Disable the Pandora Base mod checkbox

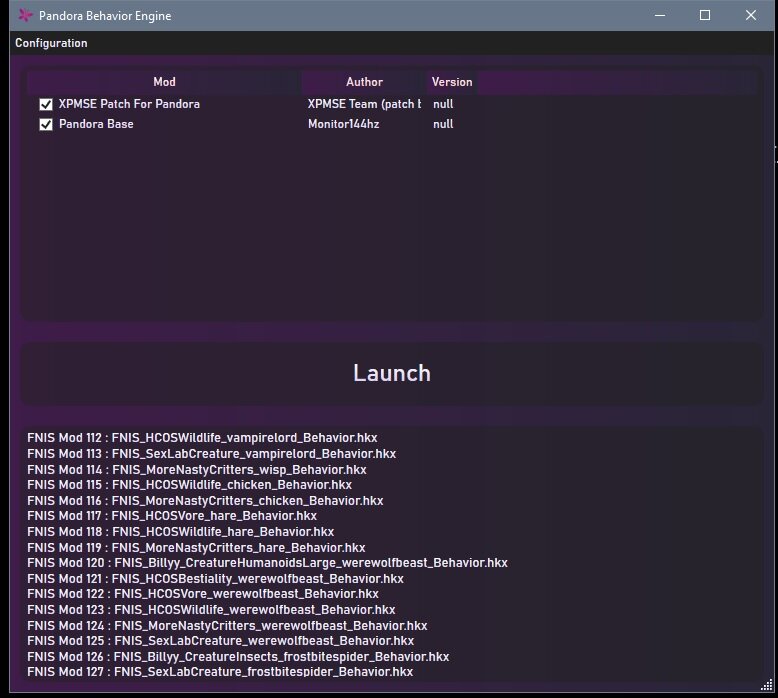pos(46,124)
